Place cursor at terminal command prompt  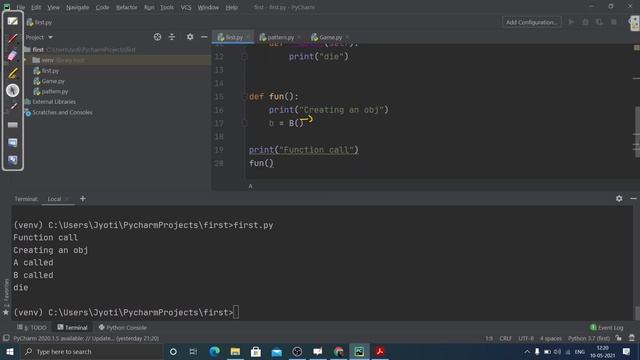click(236, 312)
